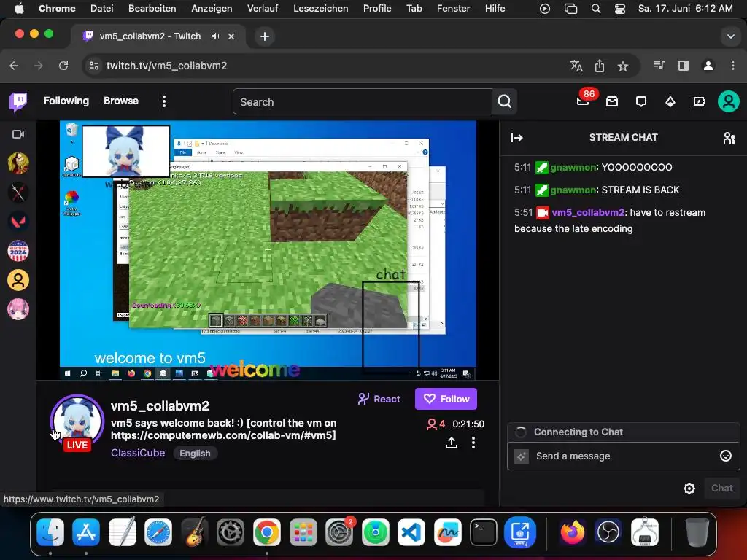Click vm5_collabvm2 username in chat
Screen dimensions: 747x560
(x=588, y=212)
